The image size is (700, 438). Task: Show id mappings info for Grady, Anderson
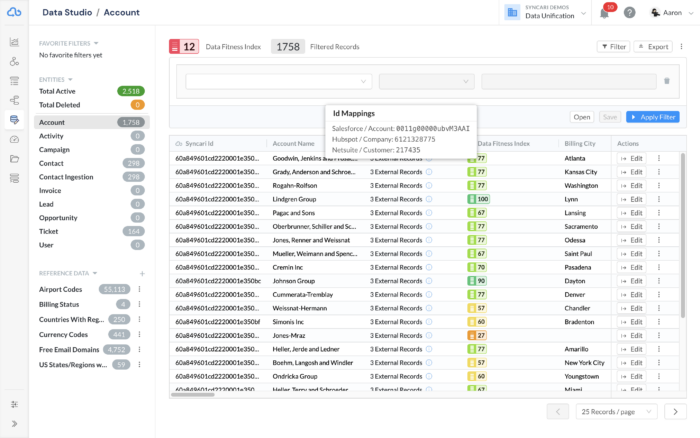coord(429,172)
